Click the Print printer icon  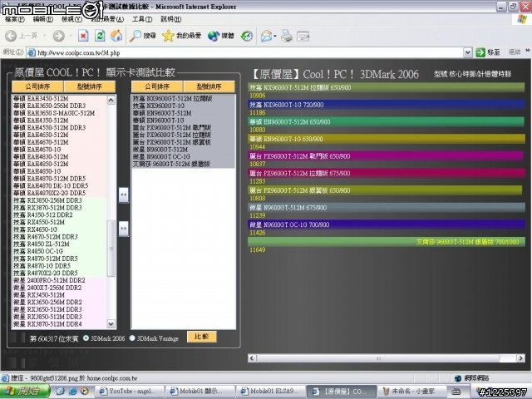[x=287, y=36]
